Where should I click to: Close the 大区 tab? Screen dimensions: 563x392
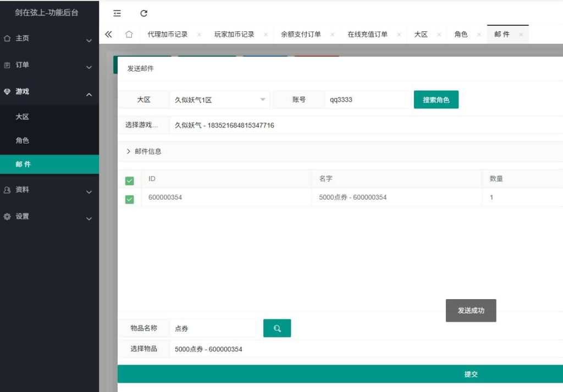pos(439,35)
